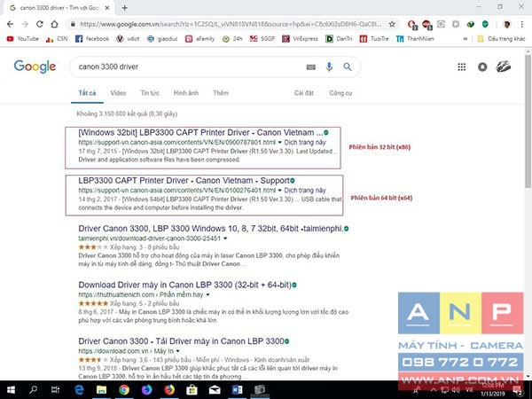Open the CSN bookmark
This screenshot has height=399, width=532.
(x=57, y=39)
